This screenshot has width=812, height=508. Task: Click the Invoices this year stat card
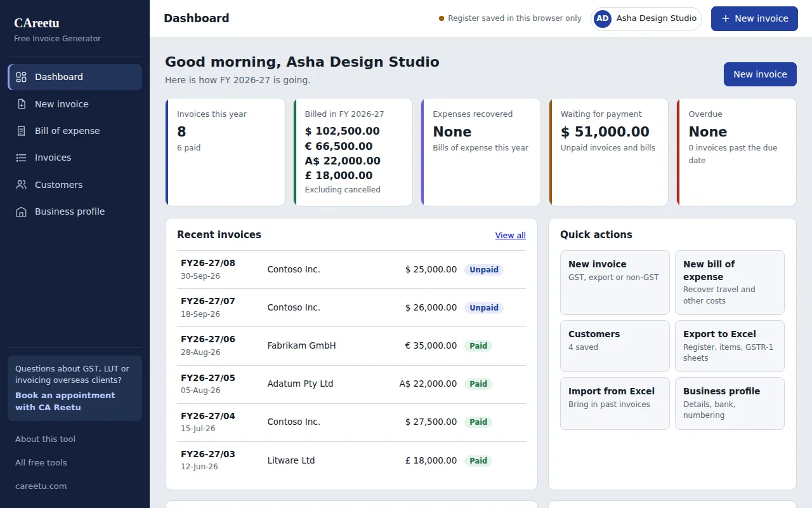(225, 152)
